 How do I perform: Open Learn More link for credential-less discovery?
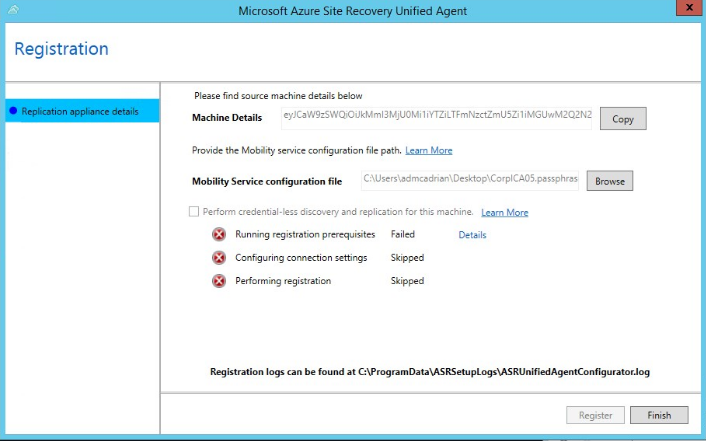505,212
